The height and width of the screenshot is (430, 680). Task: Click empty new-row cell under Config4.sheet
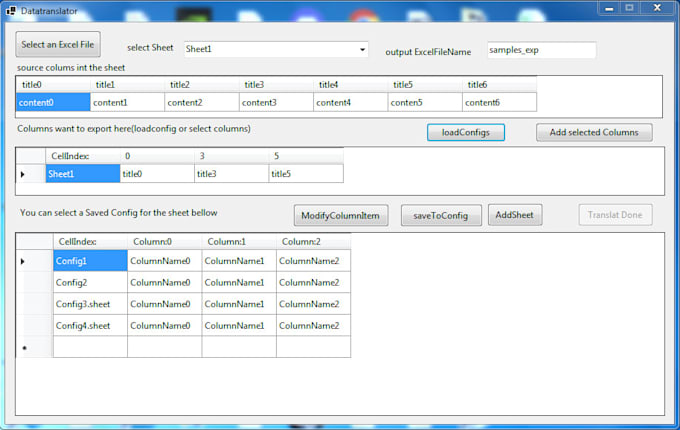click(90, 347)
